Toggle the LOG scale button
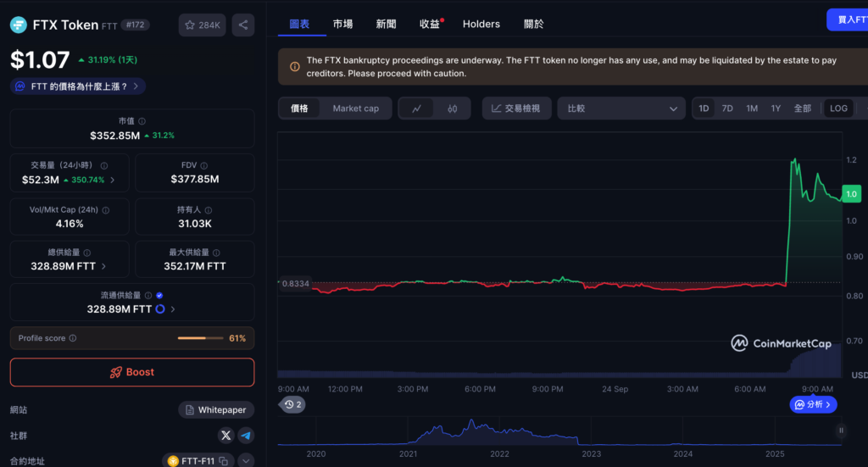 click(x=838, y=108)
